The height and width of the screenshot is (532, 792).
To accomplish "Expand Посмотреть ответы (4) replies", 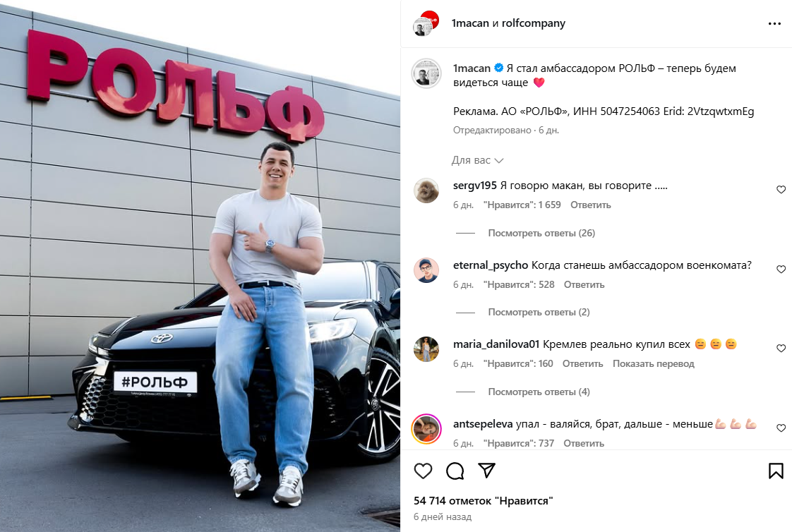I will (x=539, y=392).
